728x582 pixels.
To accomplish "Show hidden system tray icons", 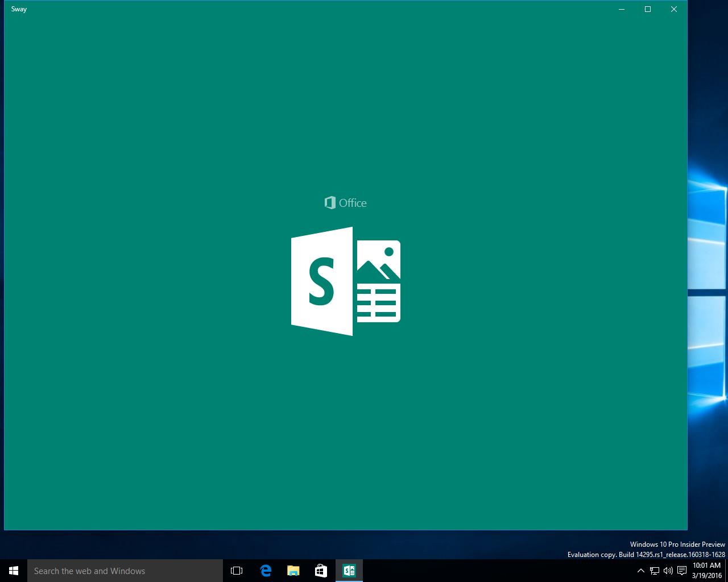I will (x=641, y=571).
